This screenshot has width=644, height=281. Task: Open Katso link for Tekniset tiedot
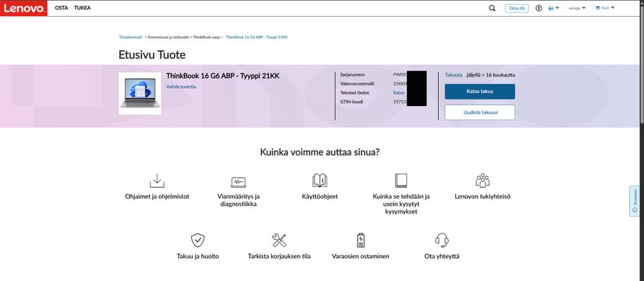(x=398, y=93)
